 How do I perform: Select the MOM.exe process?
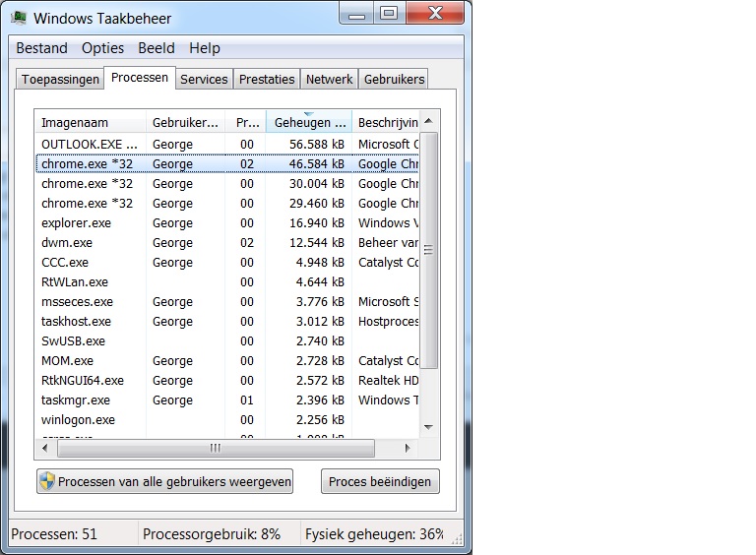(227, 361)
